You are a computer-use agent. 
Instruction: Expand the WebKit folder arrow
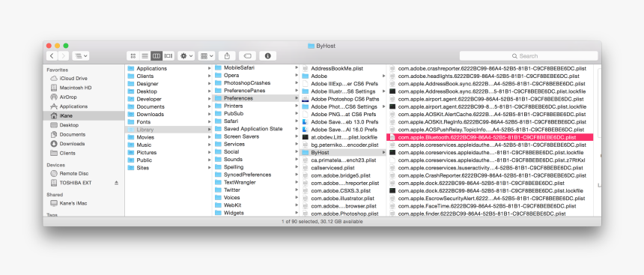(x=297, y=205)
